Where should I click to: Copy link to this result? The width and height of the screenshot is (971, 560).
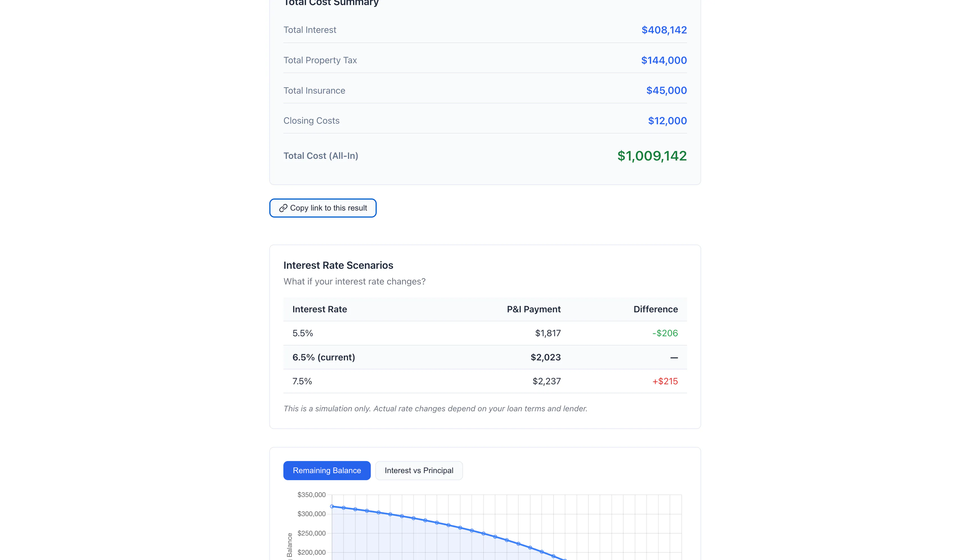coord(323,208)
